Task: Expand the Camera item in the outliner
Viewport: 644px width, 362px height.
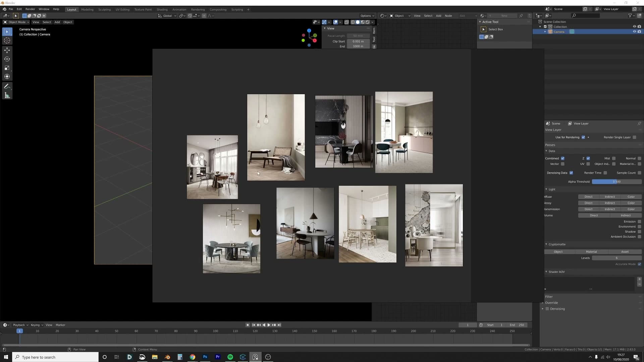Action: click(x=545, y=32)
